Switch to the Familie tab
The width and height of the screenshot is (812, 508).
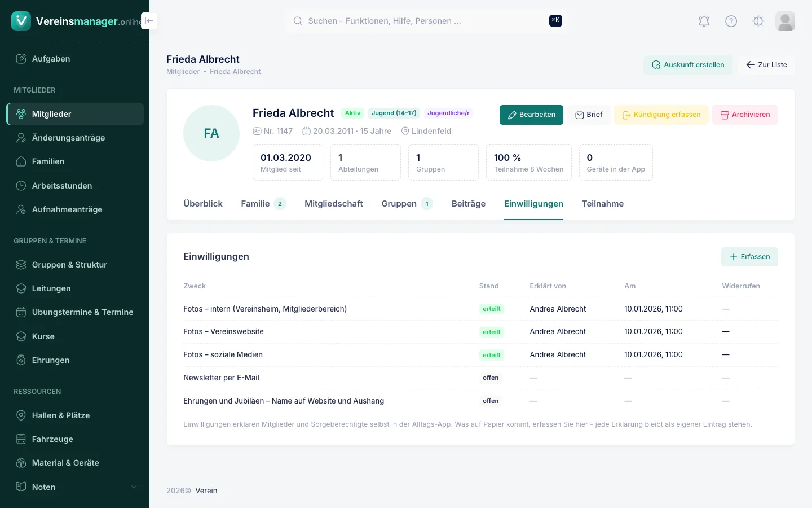click(x=263, y=204)
